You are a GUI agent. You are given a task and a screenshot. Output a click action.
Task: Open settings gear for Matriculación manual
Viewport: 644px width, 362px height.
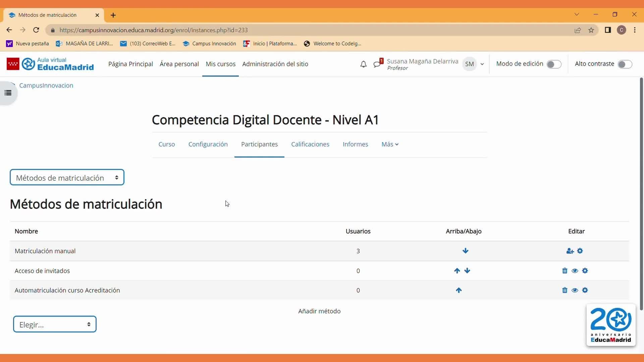580,251
